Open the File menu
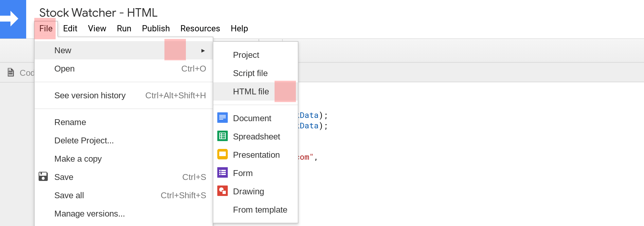 point(46,29)
